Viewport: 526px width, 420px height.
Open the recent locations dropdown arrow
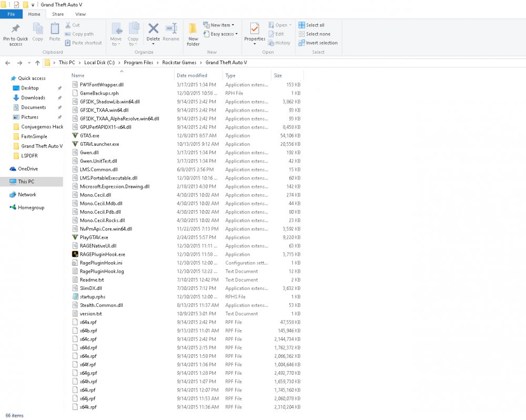pos(29,63)
